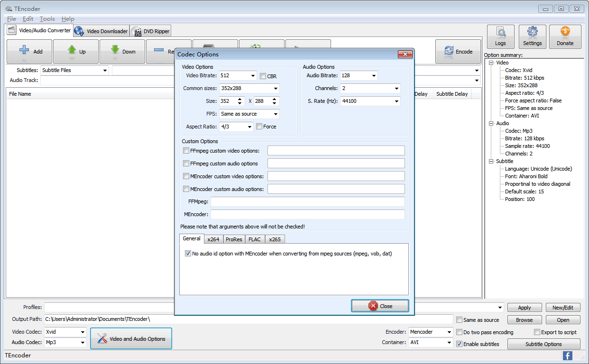Enable the CBR checkbox
This screenshot has width=589, height=364.
(x=263, y=76)
